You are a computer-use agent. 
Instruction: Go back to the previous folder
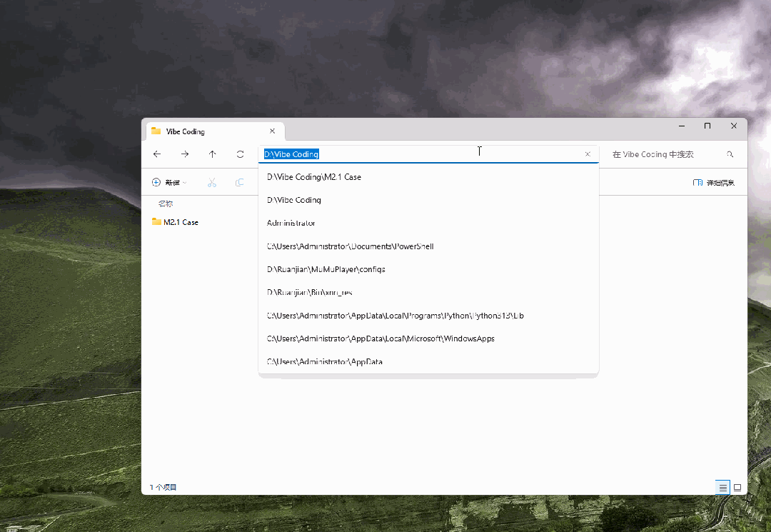click(157, 154)
